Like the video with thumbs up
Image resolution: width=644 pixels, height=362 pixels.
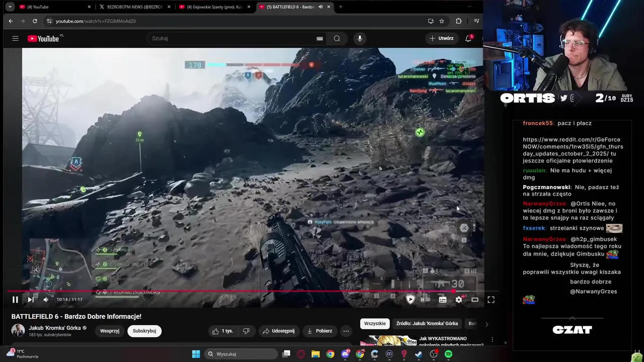pyautogui.click(x=222, y=331)
